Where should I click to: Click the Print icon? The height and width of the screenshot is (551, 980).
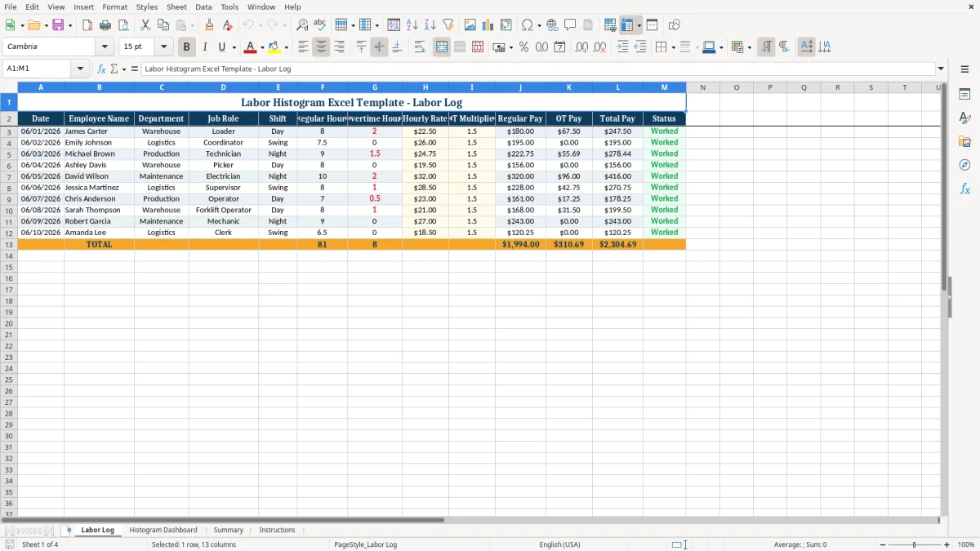(x=105, y=25)
